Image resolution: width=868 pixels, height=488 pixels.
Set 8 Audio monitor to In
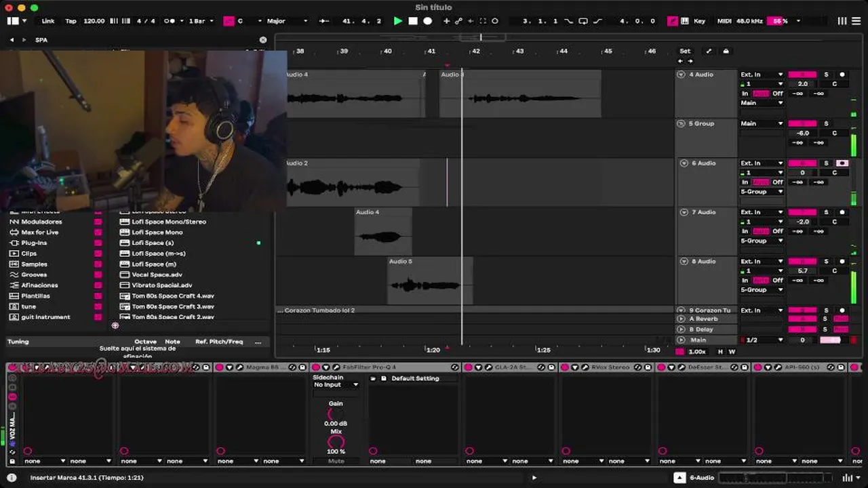tap(745, 280)
